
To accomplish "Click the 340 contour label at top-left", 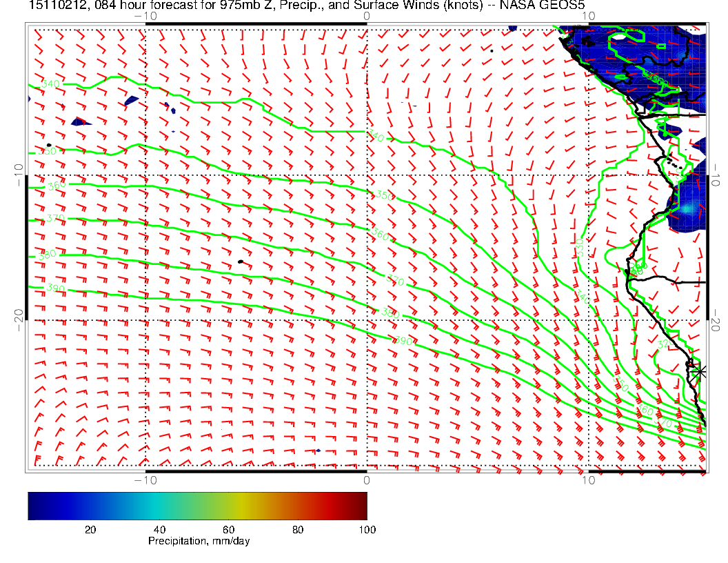I will [x=51, y=83].
